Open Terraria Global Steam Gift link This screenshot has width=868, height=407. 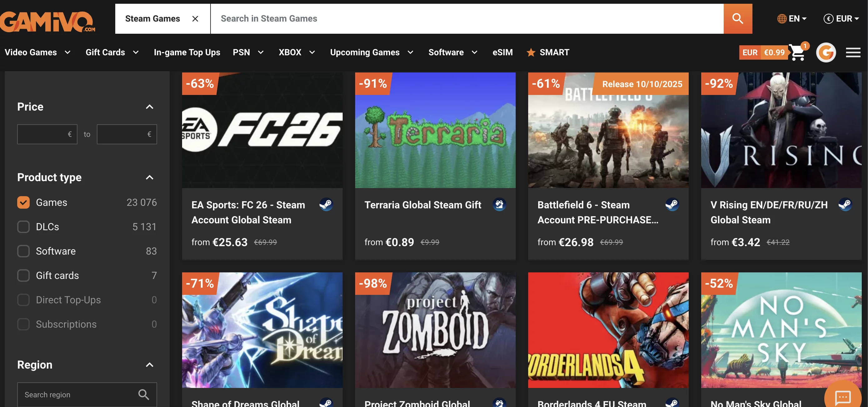[x=423, y=205]
